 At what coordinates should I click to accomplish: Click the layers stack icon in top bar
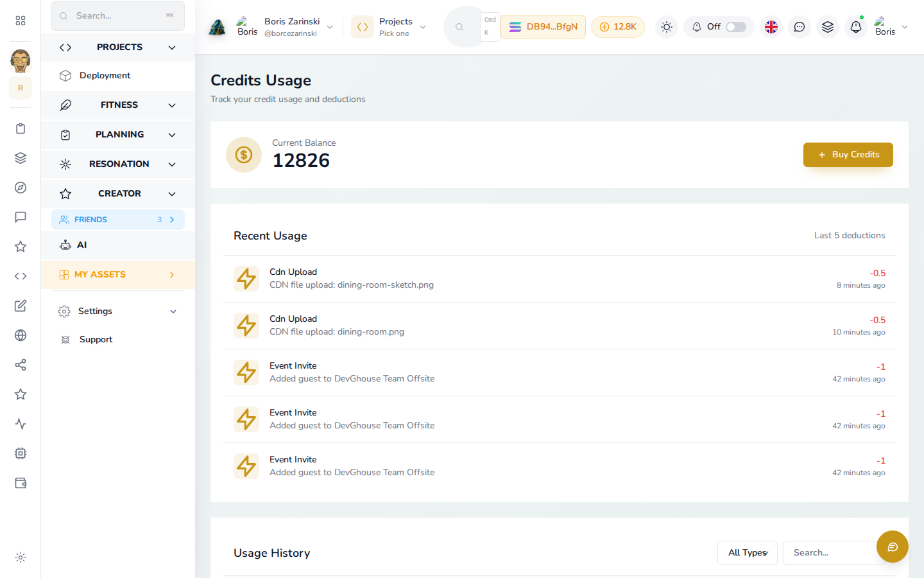coord(828,27)
